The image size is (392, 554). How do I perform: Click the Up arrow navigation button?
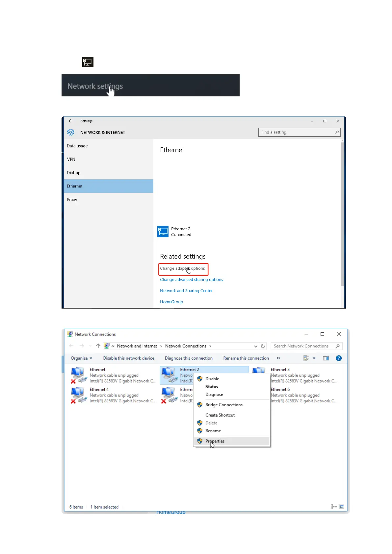(x=98, y=346)
